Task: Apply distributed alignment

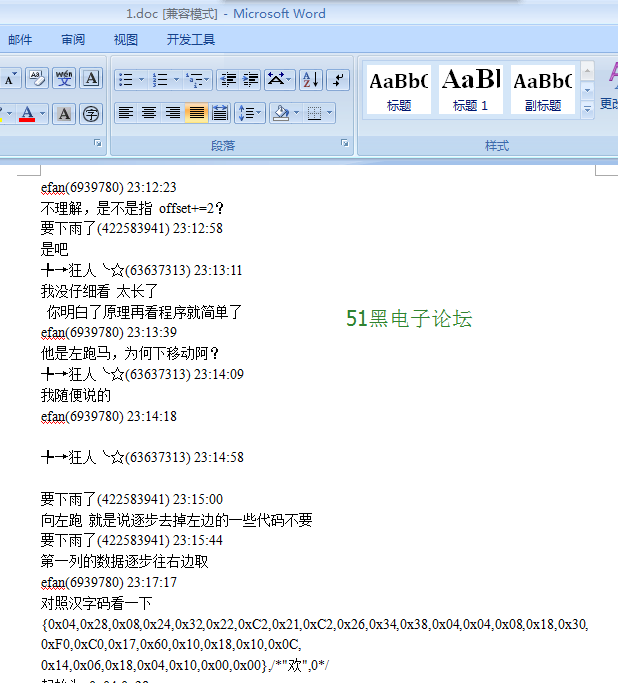Action: click(x=220, y=113)
